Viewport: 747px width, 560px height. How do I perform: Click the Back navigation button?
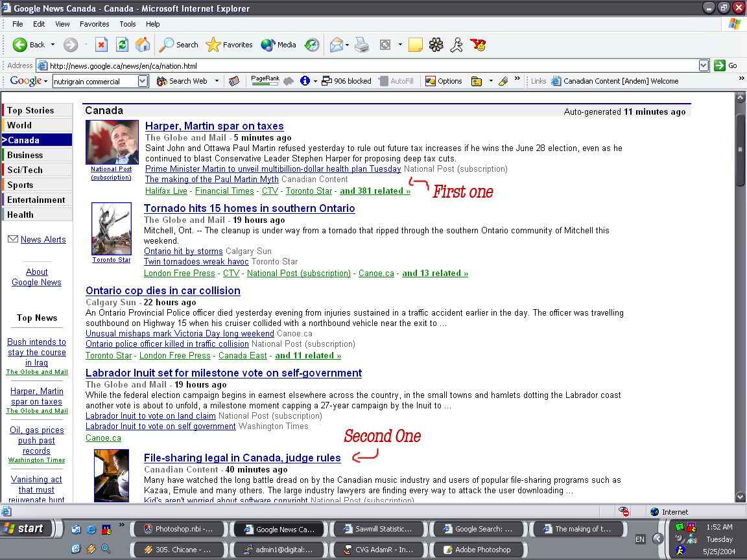28,45
